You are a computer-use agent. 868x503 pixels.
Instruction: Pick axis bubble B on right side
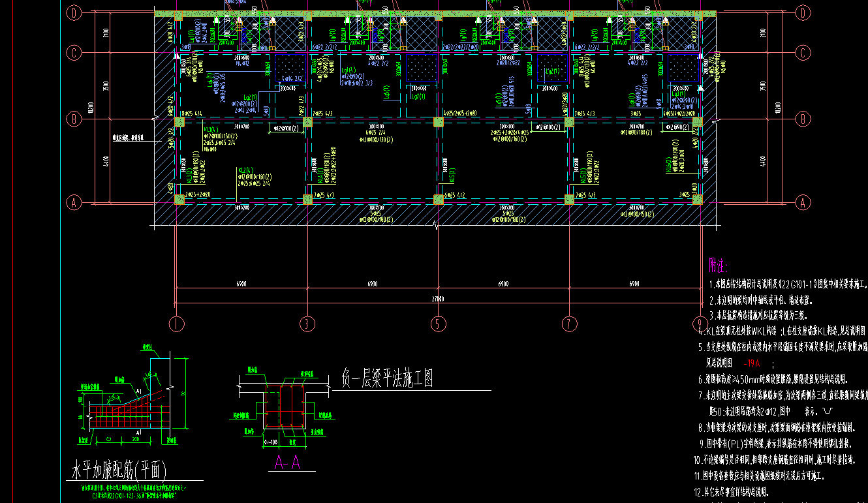click(x=803, y=119)
